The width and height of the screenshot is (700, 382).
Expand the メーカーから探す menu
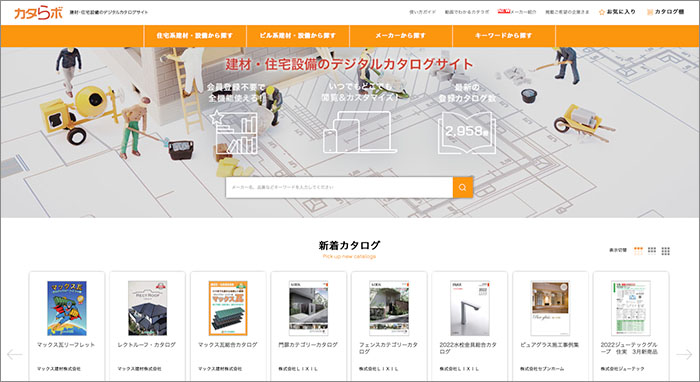pos(401,36)
